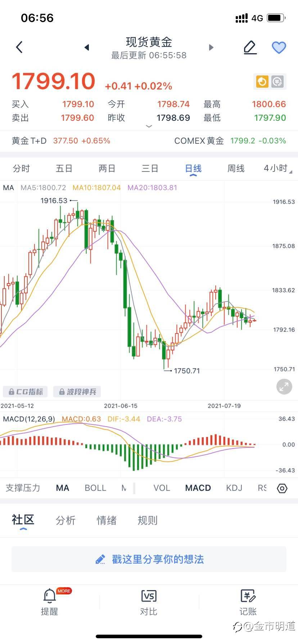298x644 pixels.
Task: Tap the back arrow icon
Action: (20, 47)
